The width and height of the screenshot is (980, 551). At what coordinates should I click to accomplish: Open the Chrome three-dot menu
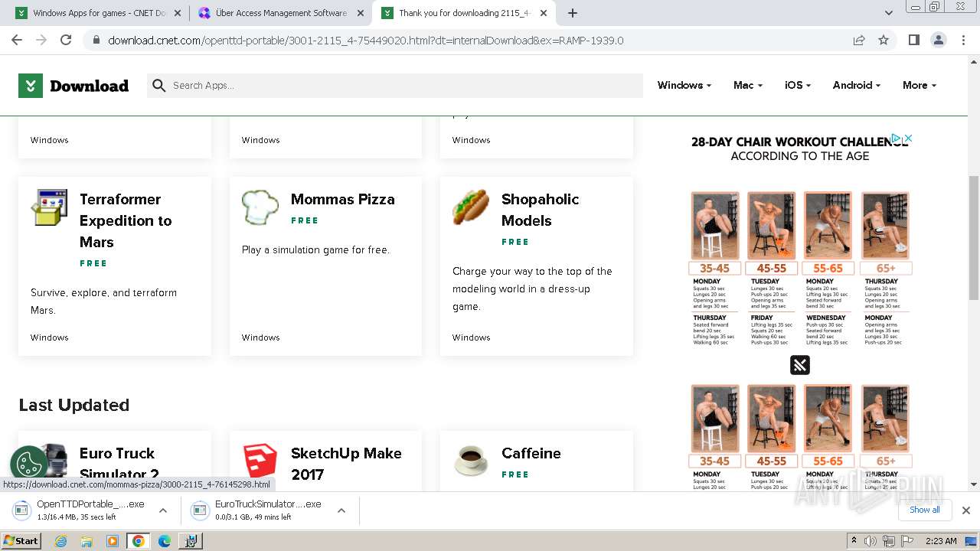click(x=962, y=40)
